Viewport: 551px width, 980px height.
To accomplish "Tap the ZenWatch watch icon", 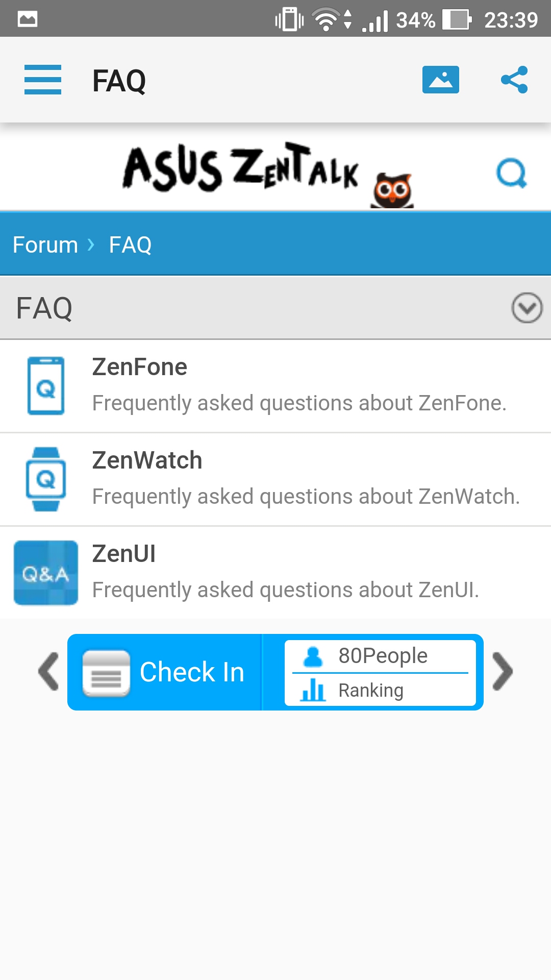I will pyautogui.click(x=46, y=479).
